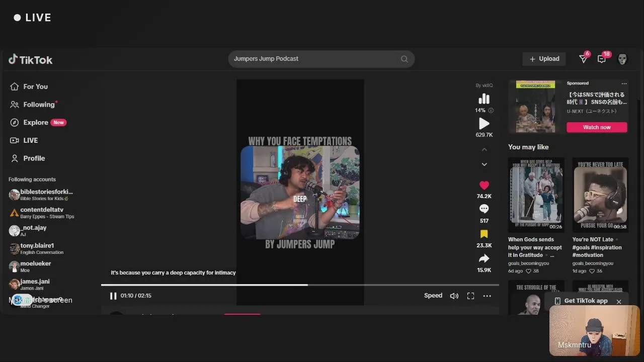644x362 pixels.
Task: Open the Profile page from sidebar
Action: tap(28, 158)
